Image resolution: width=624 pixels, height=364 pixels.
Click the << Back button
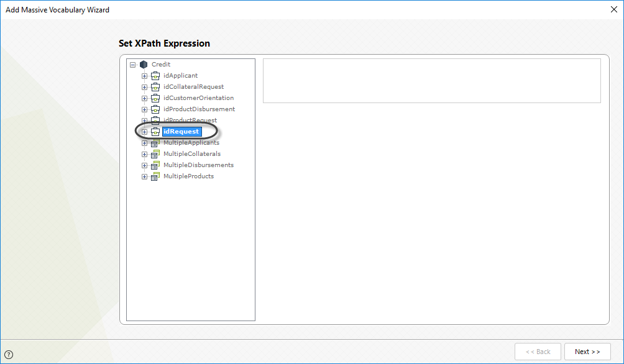[x=538, y=352]
